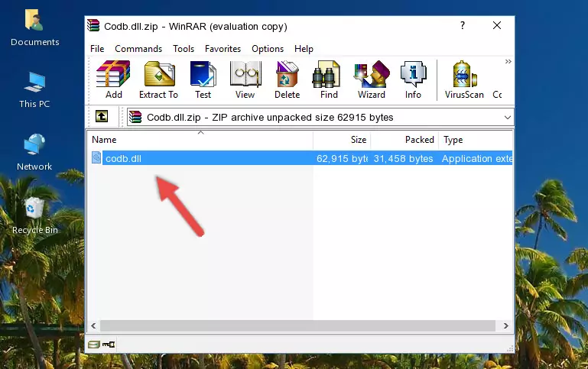Expand the archive path dropdown
Image resolution: width=588 pixels, height=369 pixels.
(x=508, y=118)
